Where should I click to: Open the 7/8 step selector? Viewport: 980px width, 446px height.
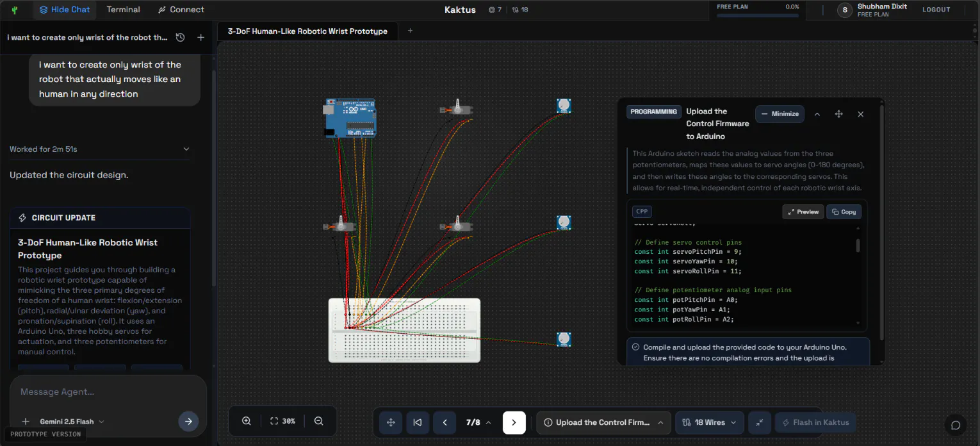pos(478,422)
